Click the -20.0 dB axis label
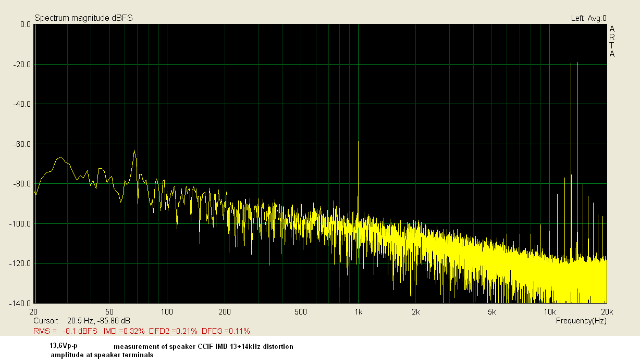Viewport: 640px width, 364px height. pyautogui.click(x=23, y=65)
